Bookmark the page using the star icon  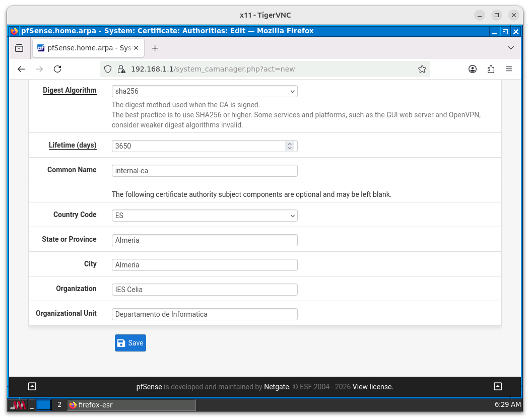422,69
